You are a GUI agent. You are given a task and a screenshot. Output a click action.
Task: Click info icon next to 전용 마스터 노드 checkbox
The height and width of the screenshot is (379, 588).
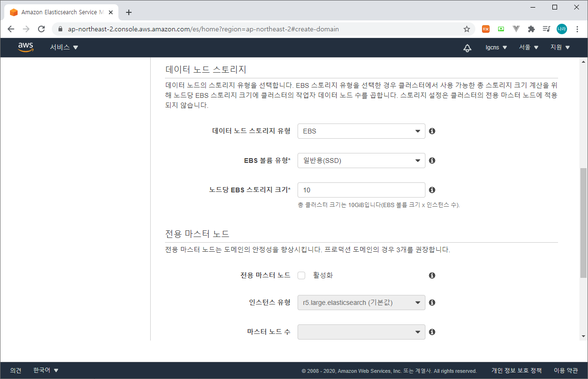coord(432,275)
